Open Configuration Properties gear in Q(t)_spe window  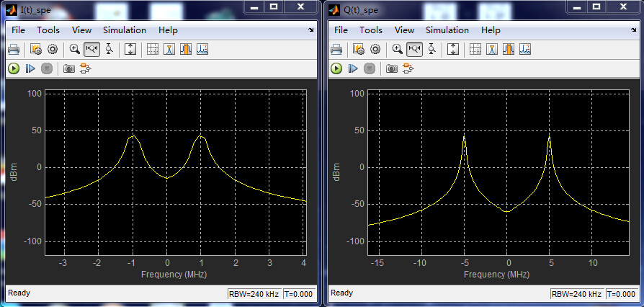[x=375, y=49]
